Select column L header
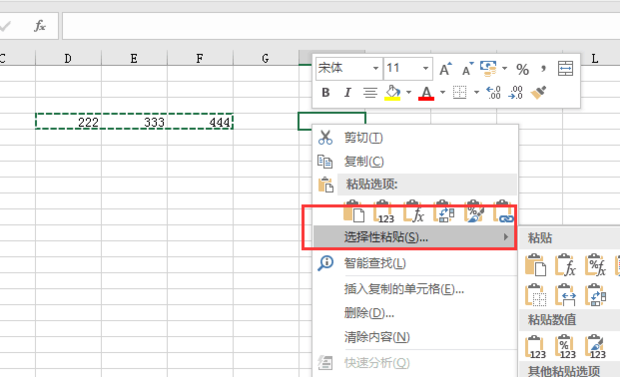Image resolution: width=620 pixels, height=377 pixels. coord(594,59)
